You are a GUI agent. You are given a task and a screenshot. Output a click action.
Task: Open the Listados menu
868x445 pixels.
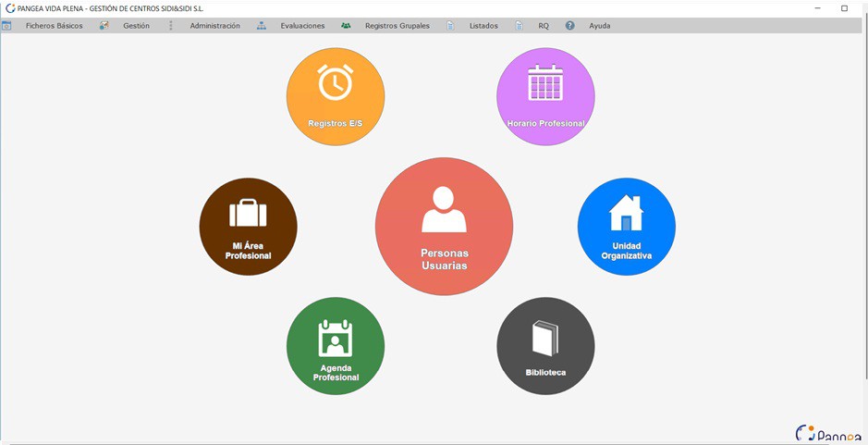point(483,26)
